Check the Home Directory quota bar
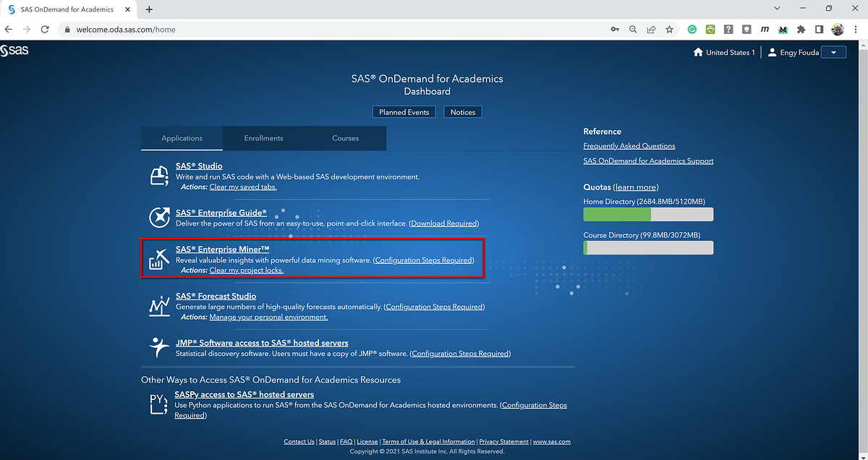This screenshot has height=460, width=868. pyautogui.click(x=647, y=214)
